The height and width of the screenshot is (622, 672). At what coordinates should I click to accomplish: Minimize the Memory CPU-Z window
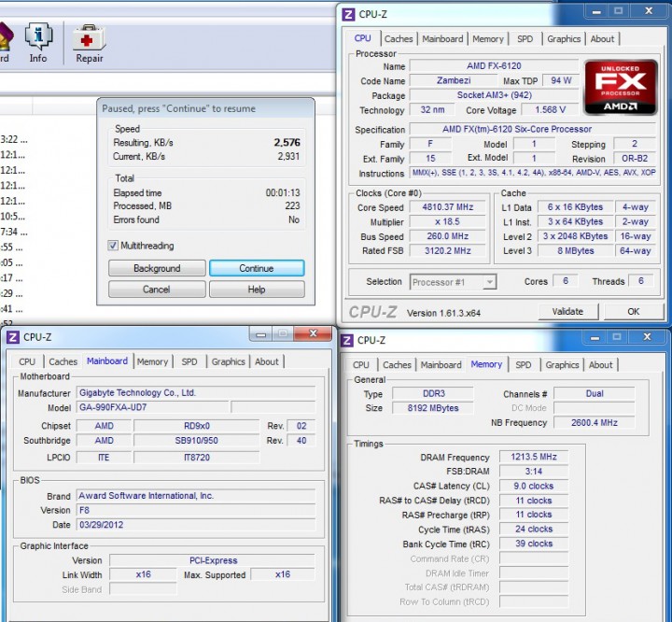point(595,337)
